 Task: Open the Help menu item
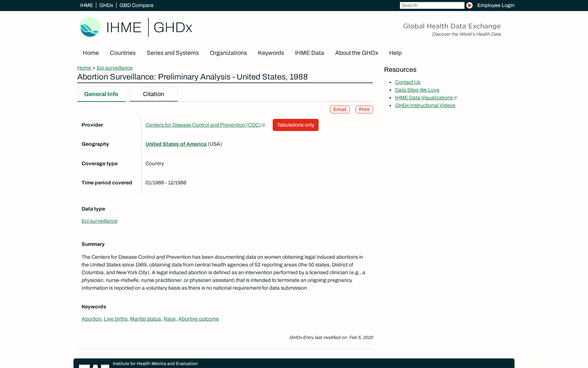395,53
